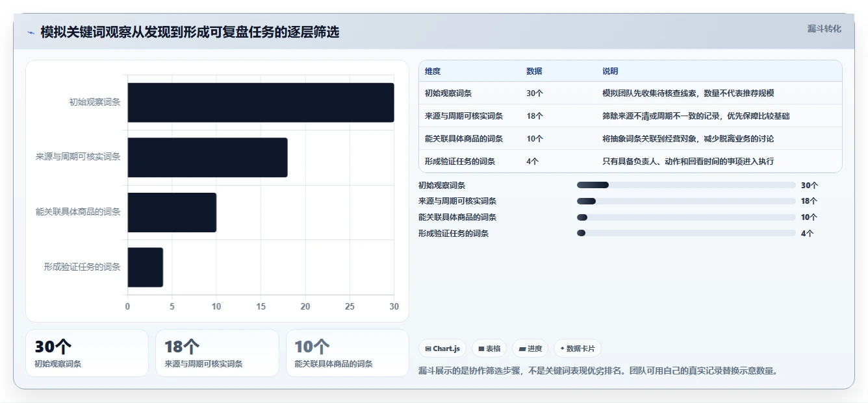The width and height of the screenshot is (868, 403).
Task: Click the 维度 column header in the table
Action: pyautogui.click(x=433, y=71)
